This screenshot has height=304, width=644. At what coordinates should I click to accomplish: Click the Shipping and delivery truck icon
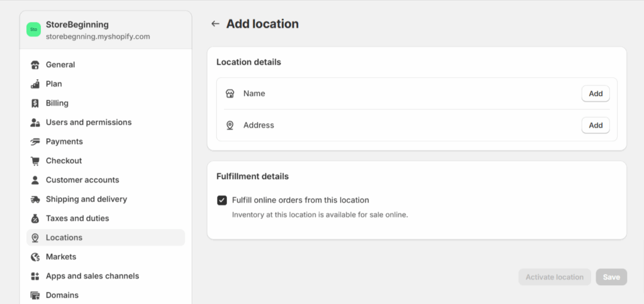coord(35,199)
